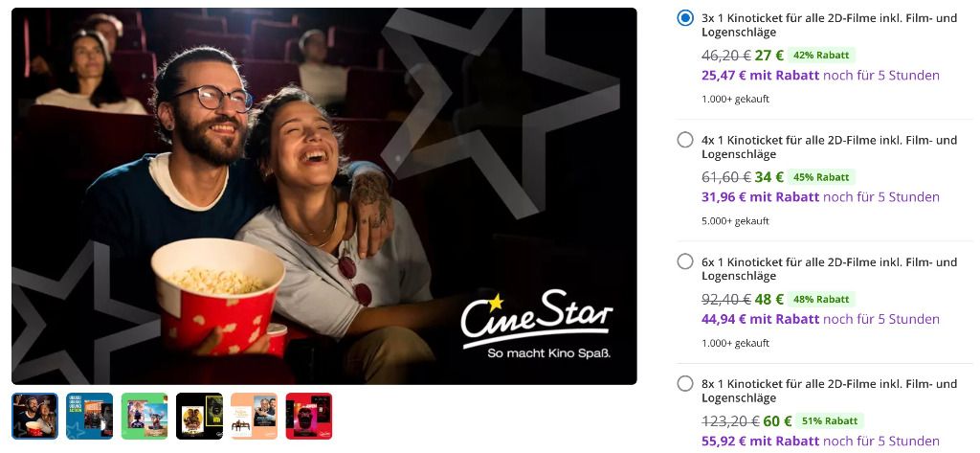Click the 51% Rabatt badge

tap(830, 421)
